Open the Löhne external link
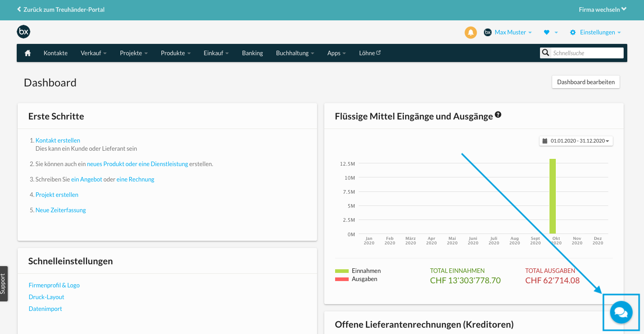 pos(370,53)
